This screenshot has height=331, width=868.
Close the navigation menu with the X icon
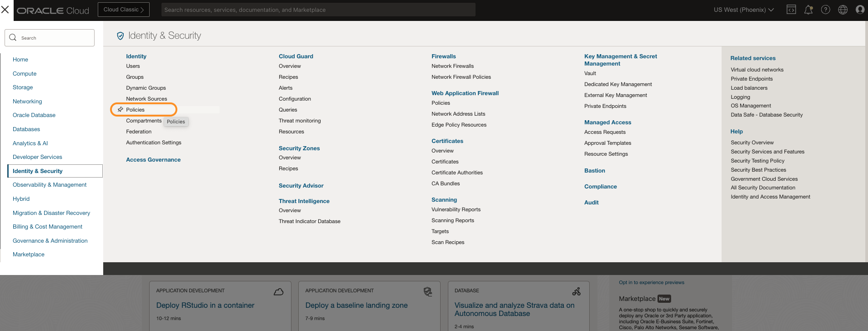click(x=5, y=10)
